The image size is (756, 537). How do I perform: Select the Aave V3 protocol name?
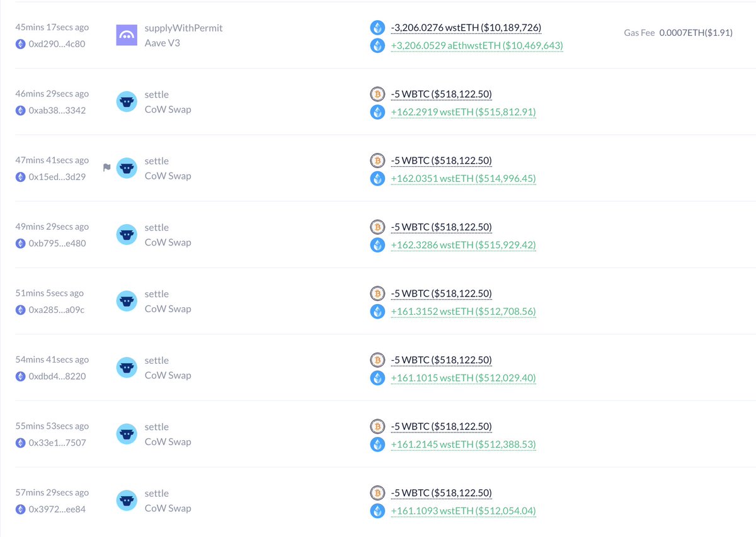point(162,43)
